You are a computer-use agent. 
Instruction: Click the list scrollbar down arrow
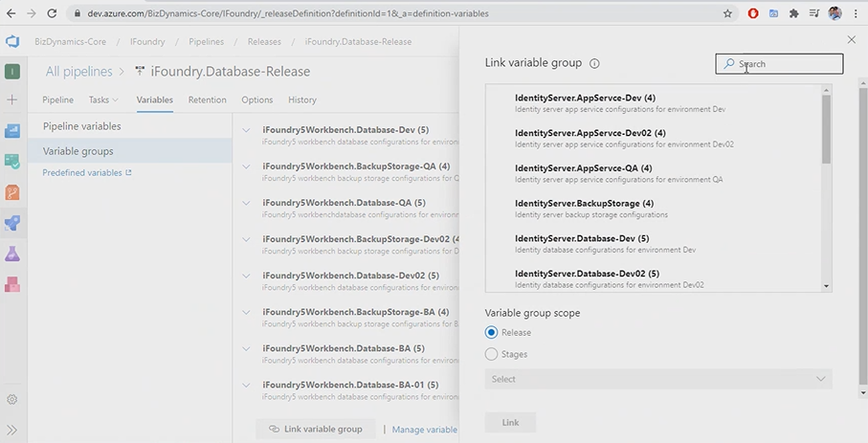[827, 286]
